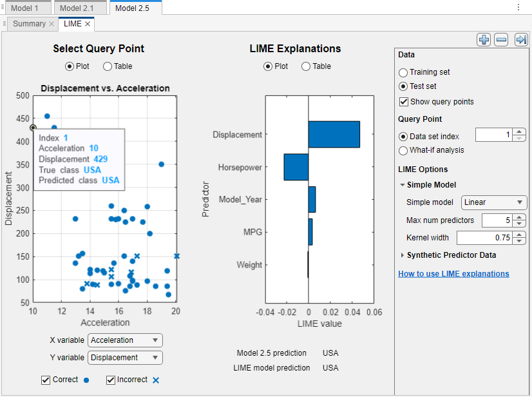Close the Summary tab
532x397 pixels.
51,23
